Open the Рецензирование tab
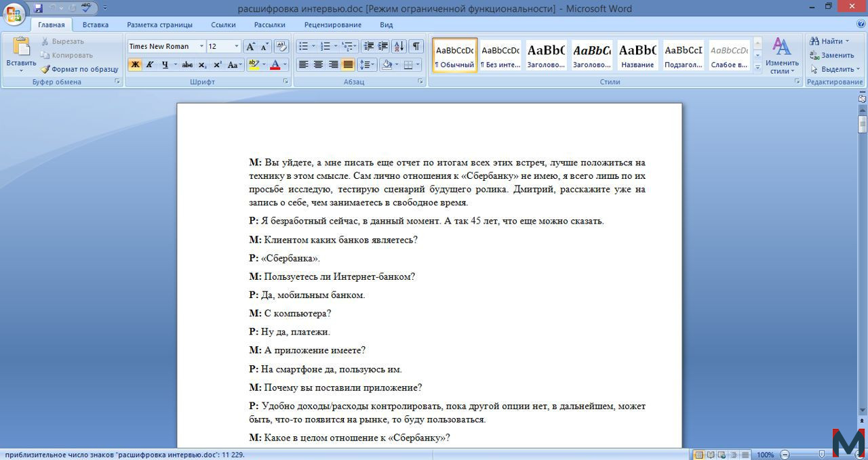Screen dimensions: 868x460 click(333, 25)
